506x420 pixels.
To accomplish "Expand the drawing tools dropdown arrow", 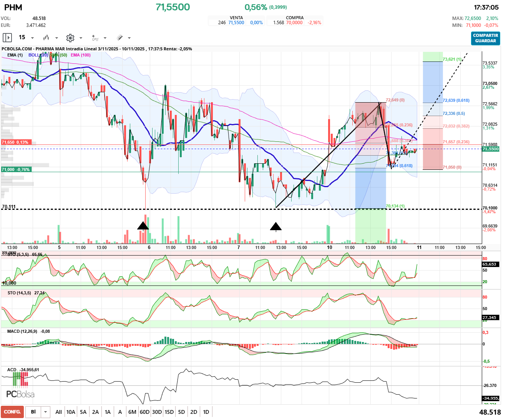I will point(129,38).
